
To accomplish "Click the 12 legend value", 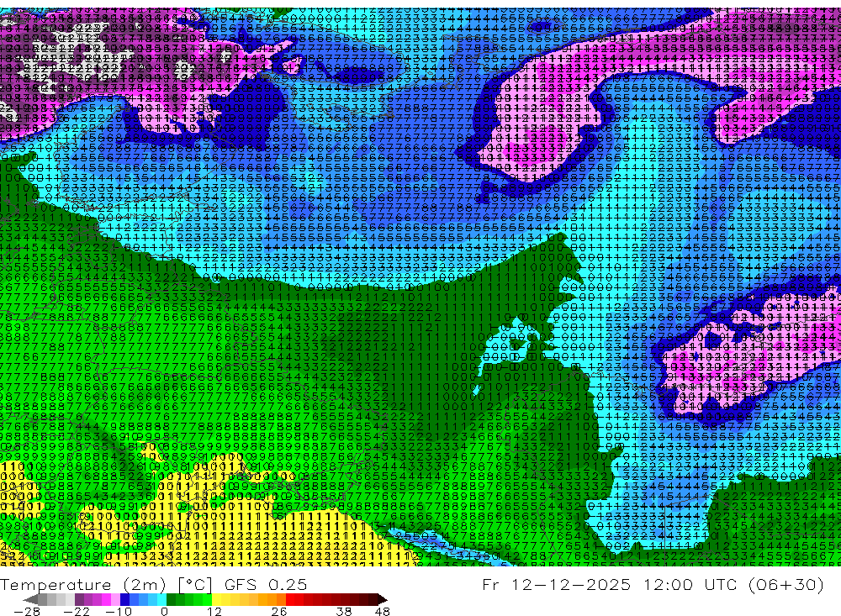I will 214,611.
